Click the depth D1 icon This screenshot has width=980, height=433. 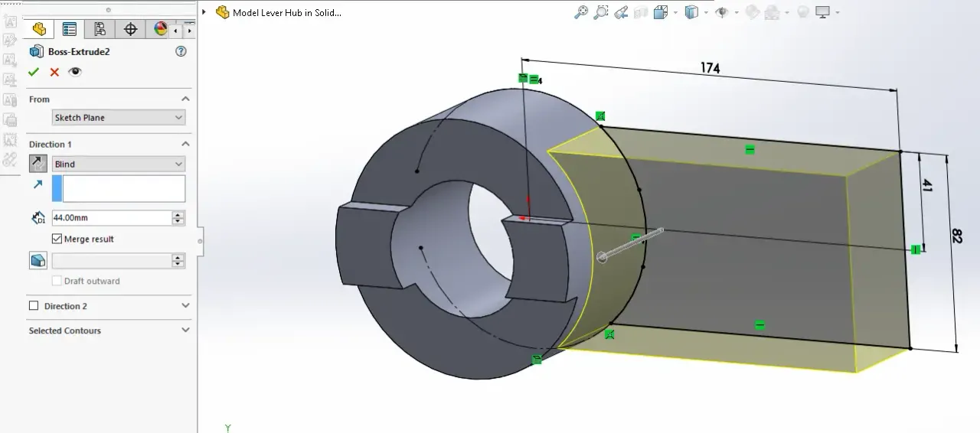point(38,218)
